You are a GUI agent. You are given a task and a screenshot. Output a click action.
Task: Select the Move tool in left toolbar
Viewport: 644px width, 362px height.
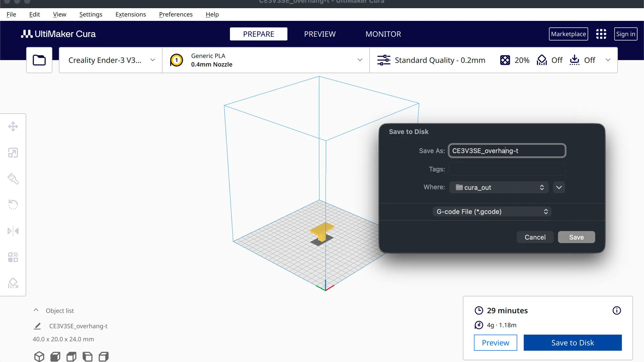point(13,126)
